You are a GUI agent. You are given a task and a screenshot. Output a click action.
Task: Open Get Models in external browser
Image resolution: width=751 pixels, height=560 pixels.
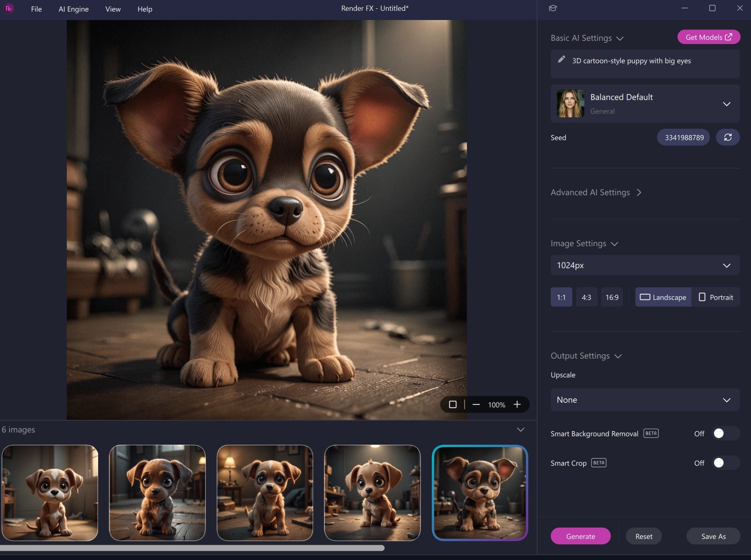tap(709, 37)
